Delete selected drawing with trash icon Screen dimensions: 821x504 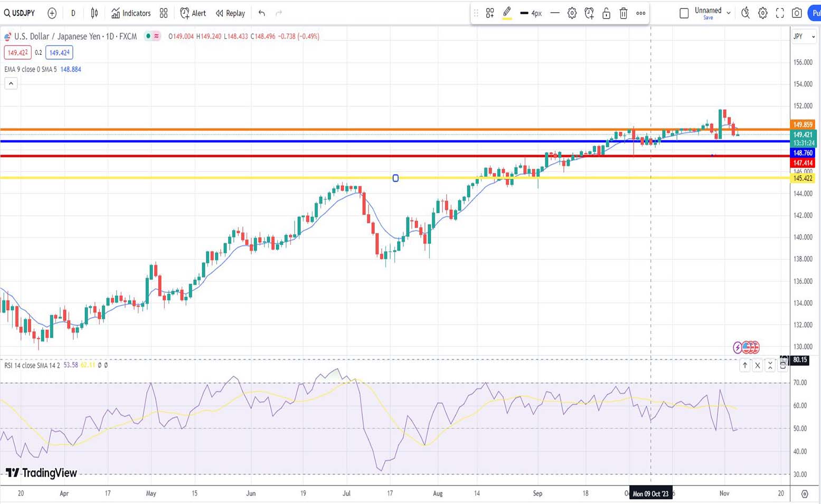pos(623,13)
